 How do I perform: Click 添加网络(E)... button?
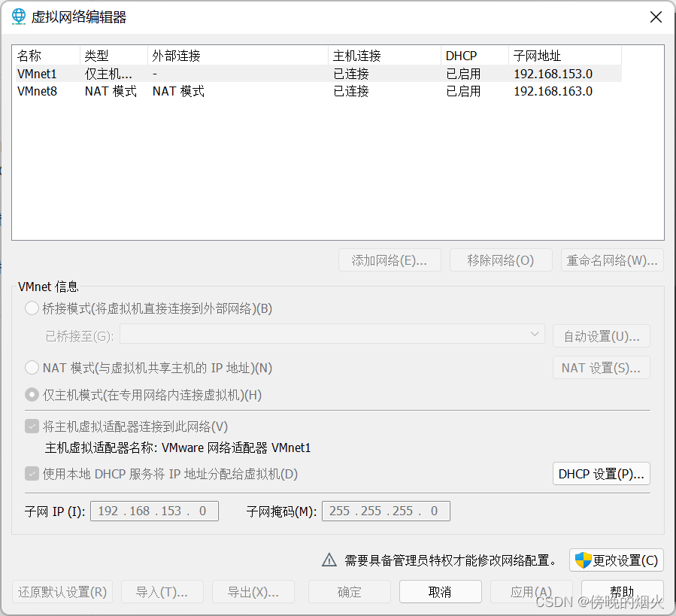click(390, 260)
